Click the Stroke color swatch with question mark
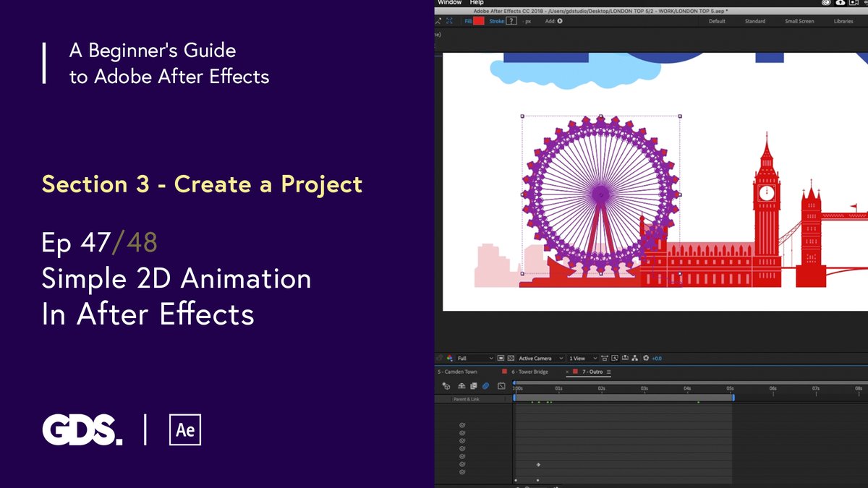Image resolution: width=868 pixels, height=488 pixels. tap(511, 21)
